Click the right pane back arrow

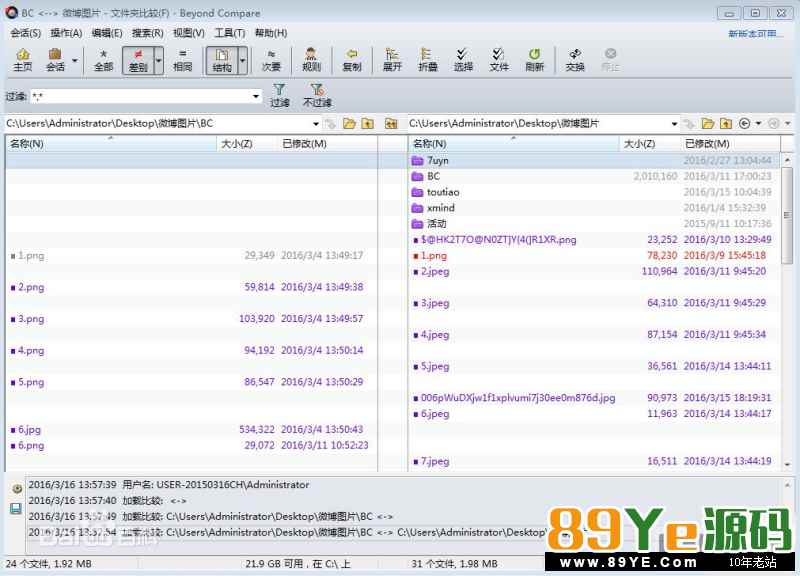click(744, 123)
